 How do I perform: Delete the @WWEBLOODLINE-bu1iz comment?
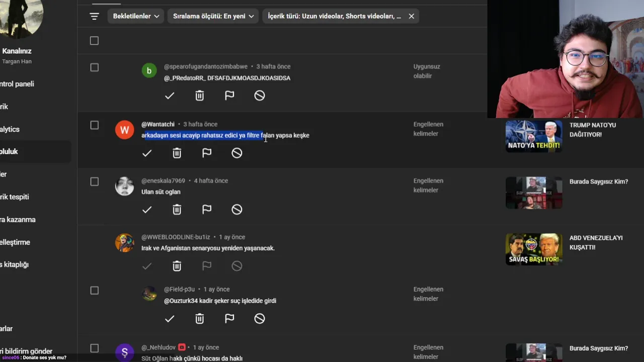(177, 266)
